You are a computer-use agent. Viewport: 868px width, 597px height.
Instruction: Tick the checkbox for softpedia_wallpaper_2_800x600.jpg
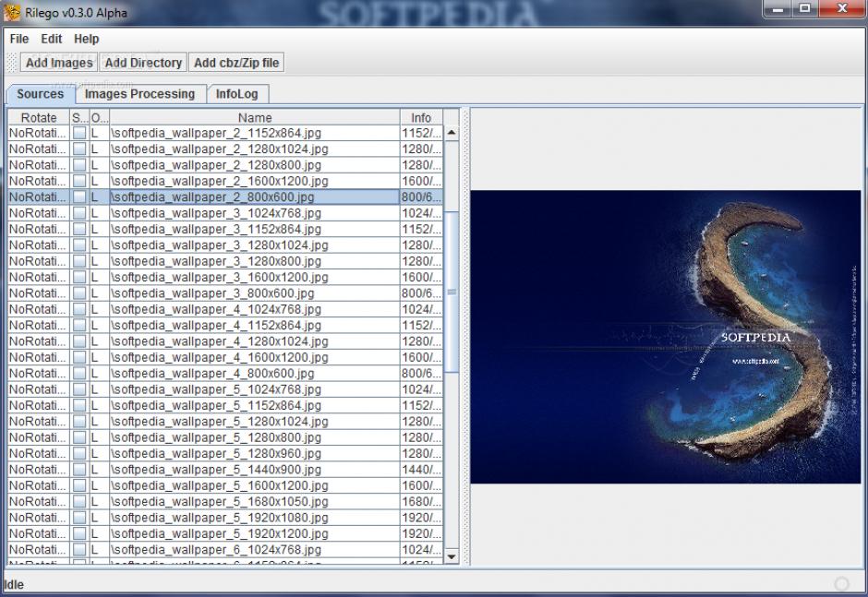coord(79,197)
